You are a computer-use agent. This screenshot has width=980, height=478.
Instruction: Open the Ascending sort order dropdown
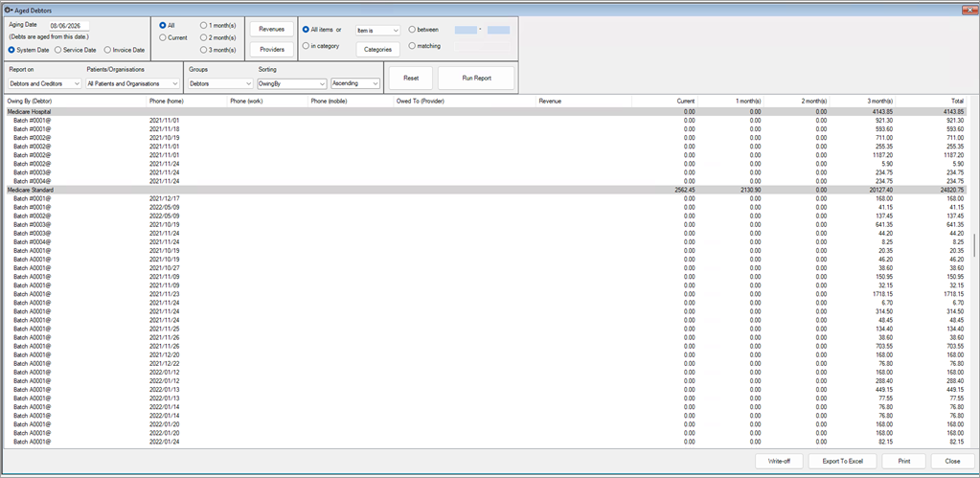355,83
